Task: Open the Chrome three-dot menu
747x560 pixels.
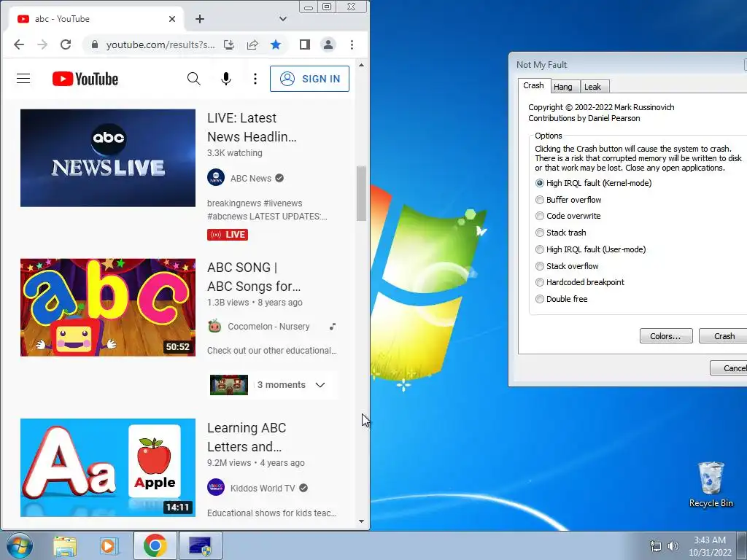Action: [352, 44]
